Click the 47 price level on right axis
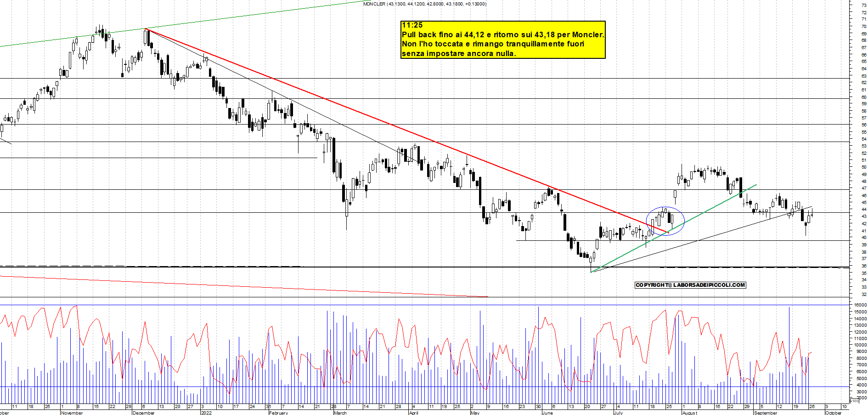This screenshot has width=868, height=415. (x=864, y=188)
